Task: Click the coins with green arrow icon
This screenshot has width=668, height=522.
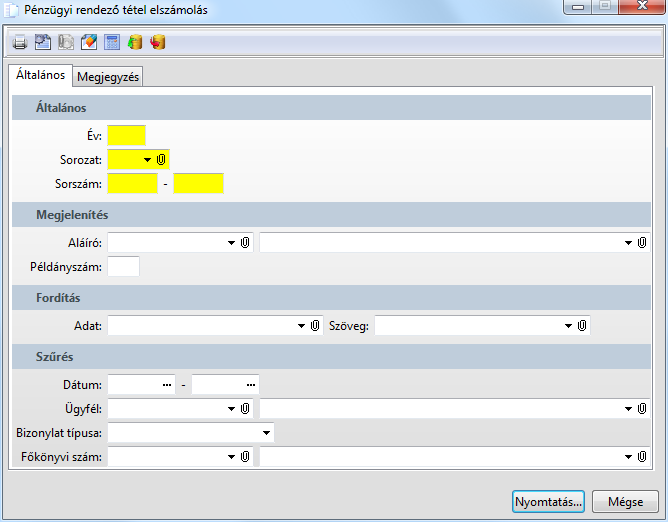Action: click(x=135, y=43)
